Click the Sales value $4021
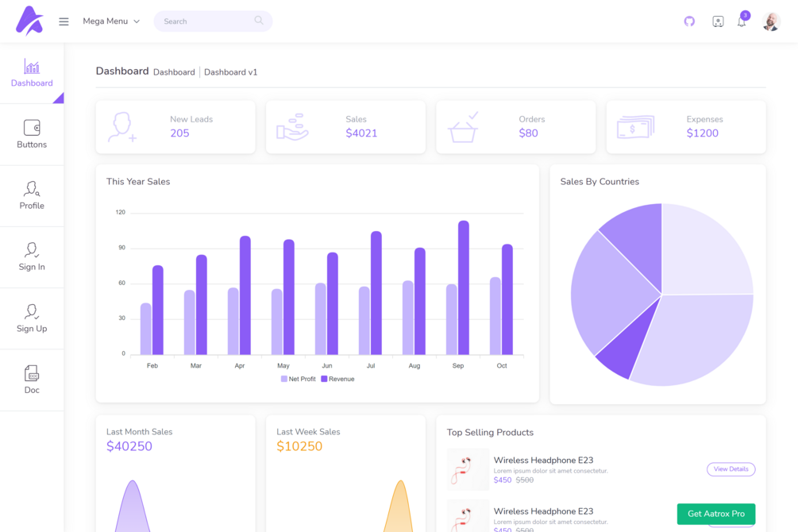The width and height of the screenshot is (798, 532). (x=361, y=133)
